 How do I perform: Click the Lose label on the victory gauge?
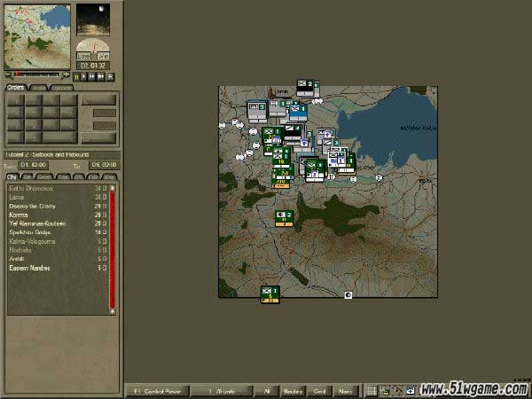pyautogui.click(x=83, y=56)
